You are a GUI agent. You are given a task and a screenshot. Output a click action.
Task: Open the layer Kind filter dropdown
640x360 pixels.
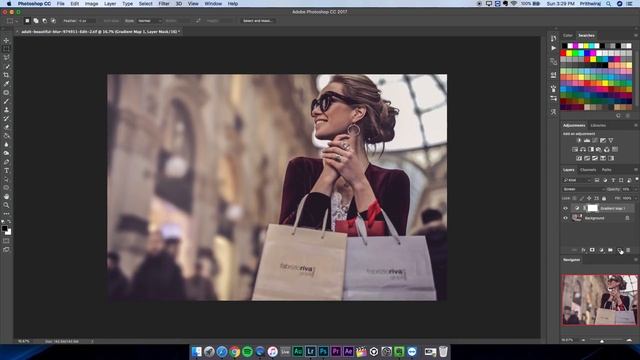click(x=577, y=180)
